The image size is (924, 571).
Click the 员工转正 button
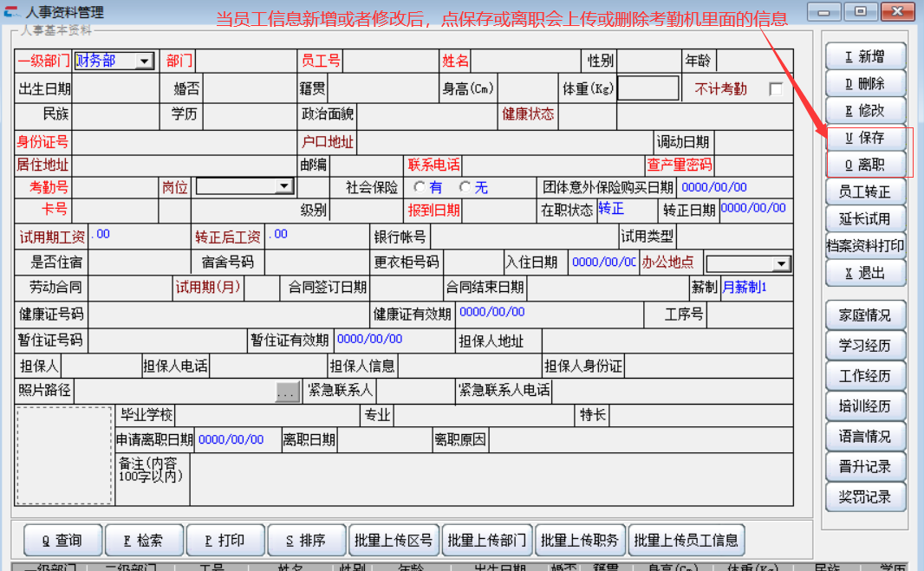coord(865,192)
